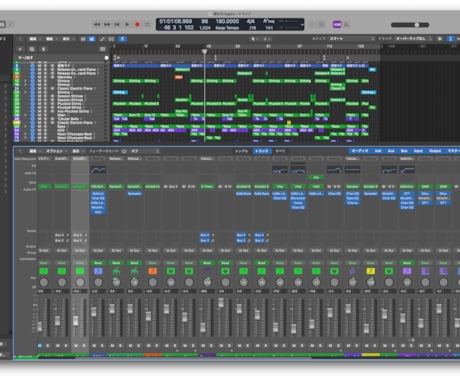Show automation with tracks toolbar automation icon

102,39
